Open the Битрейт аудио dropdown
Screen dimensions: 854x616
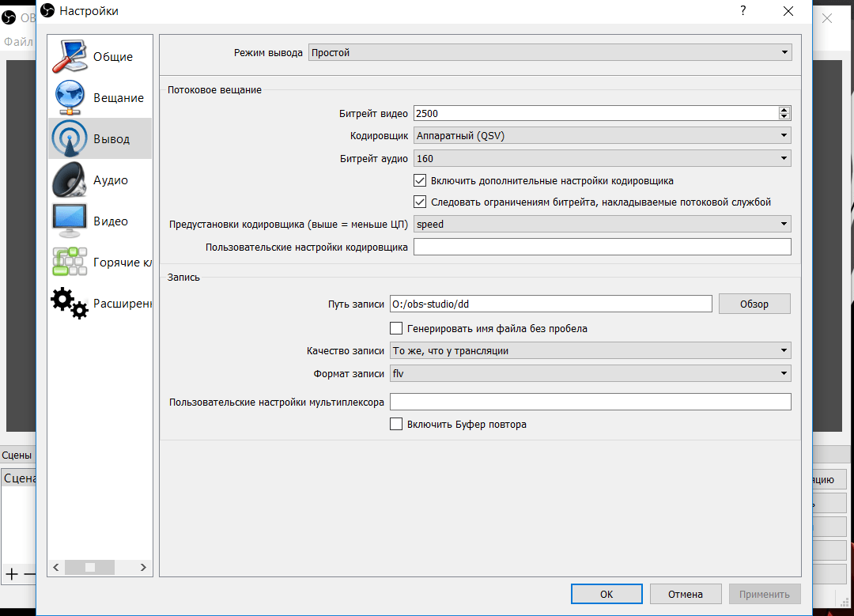point(603,158)
